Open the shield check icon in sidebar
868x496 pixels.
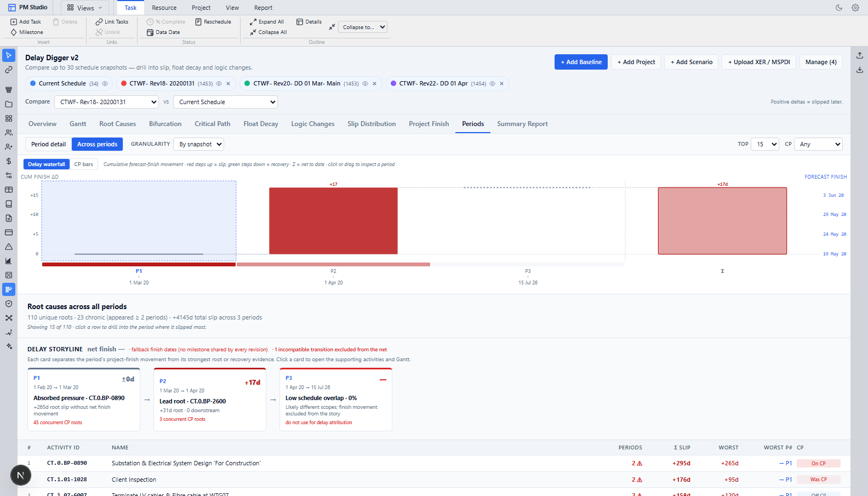(x=9, y=304)
